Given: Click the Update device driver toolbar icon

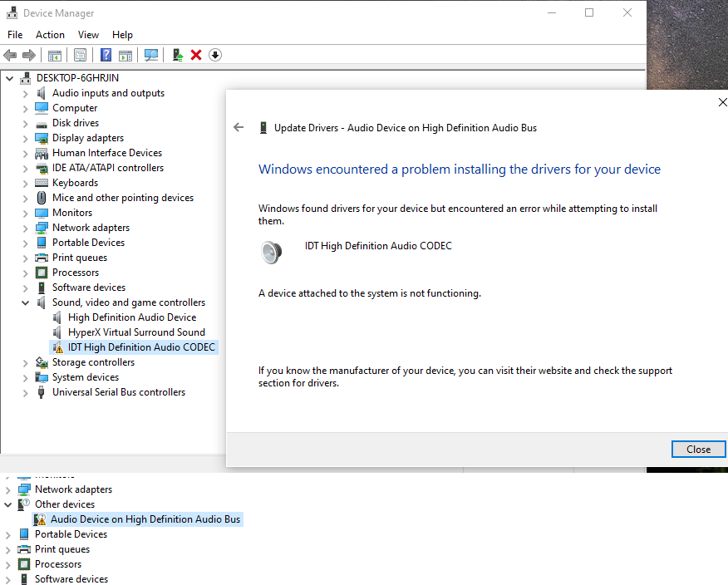Looking at the screenshot, I should [177, 55].
